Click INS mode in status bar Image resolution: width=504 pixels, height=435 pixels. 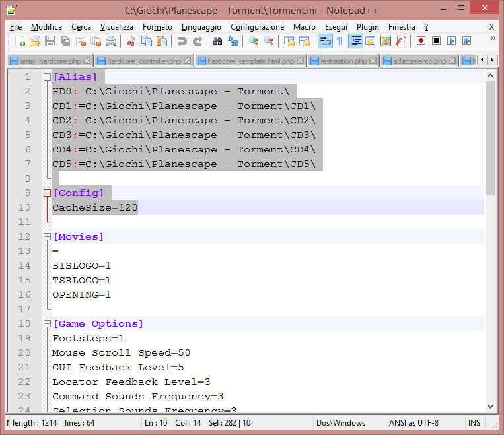[474, 423]
